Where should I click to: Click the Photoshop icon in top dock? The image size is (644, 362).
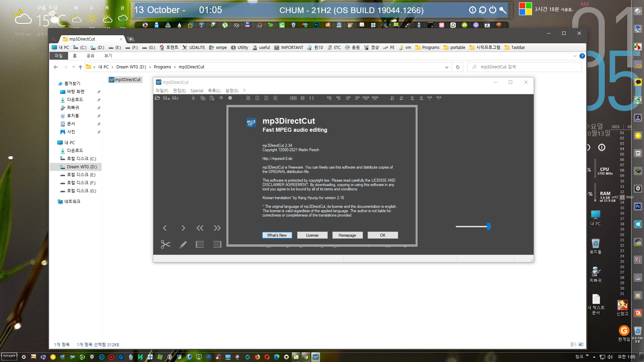pyautogui.click(x=316, y=25)
